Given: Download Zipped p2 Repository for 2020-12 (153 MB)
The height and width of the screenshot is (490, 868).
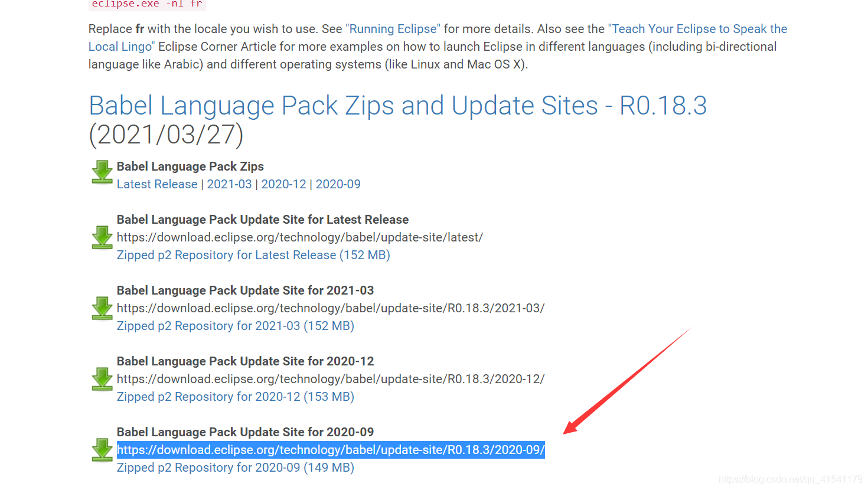Looking at the screenshot, I should point(236,397).
